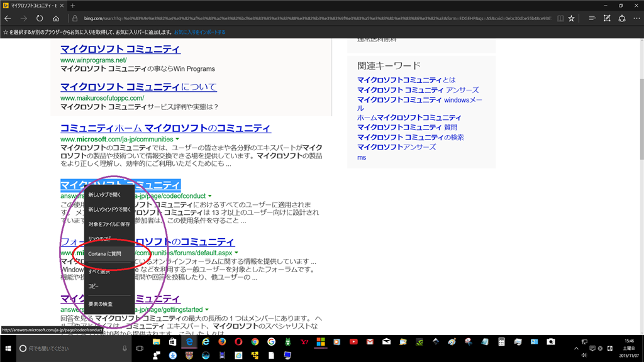
Task: Click related keyword マイクロソフトアンサーズ
Action: [x=396, y=147]
